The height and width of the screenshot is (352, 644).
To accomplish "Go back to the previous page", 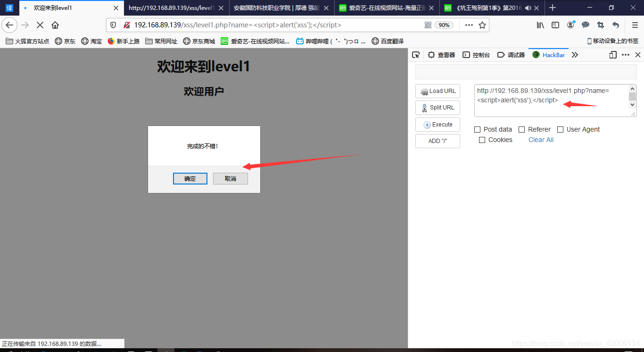I will tap(9, 25).
